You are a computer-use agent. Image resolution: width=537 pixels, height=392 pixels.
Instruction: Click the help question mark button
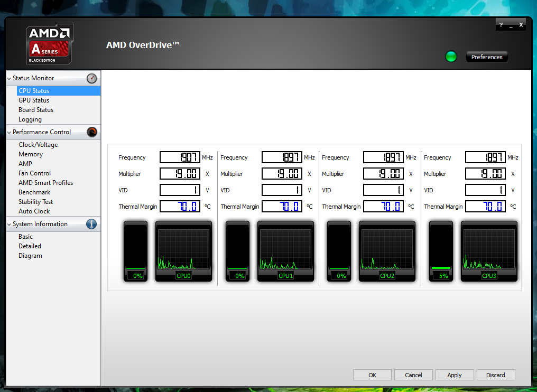(501, 25)
